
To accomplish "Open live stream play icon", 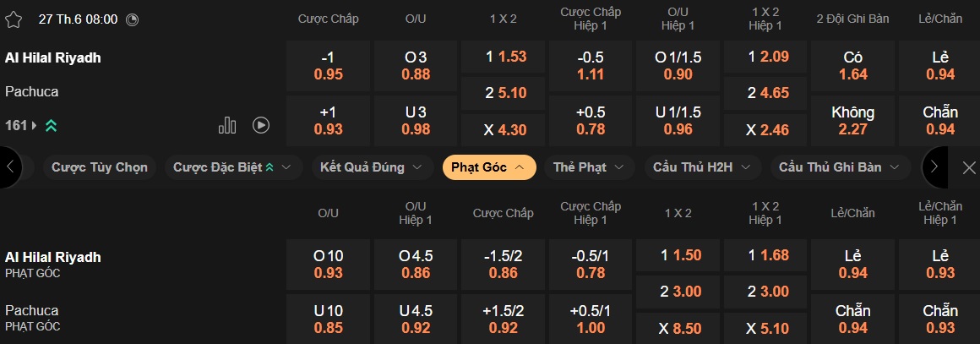I will tap(261, 125).
